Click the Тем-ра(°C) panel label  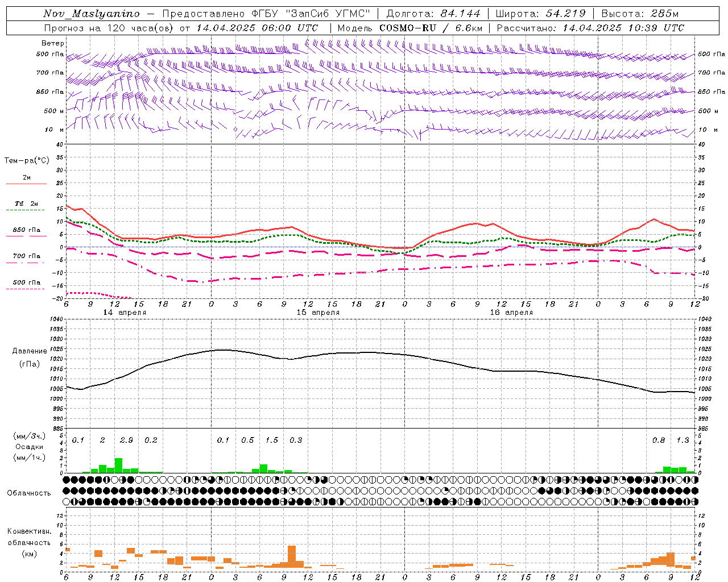(27, 161)
